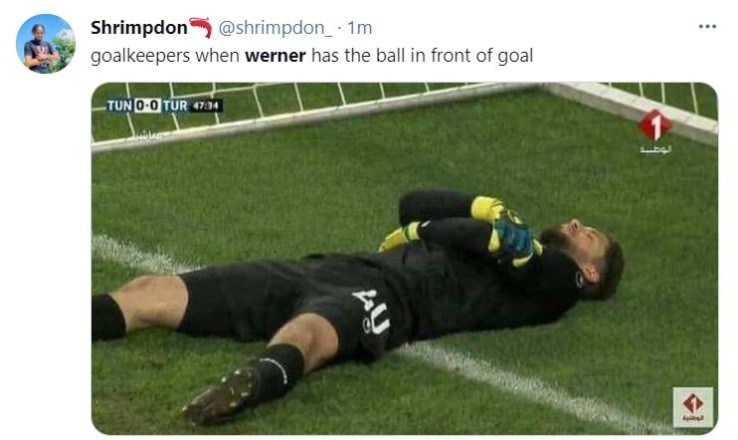This screenshot has height=440, width=738.
Task: Click the tweet text about goalkeepers
Action: (x=312, y=56)
